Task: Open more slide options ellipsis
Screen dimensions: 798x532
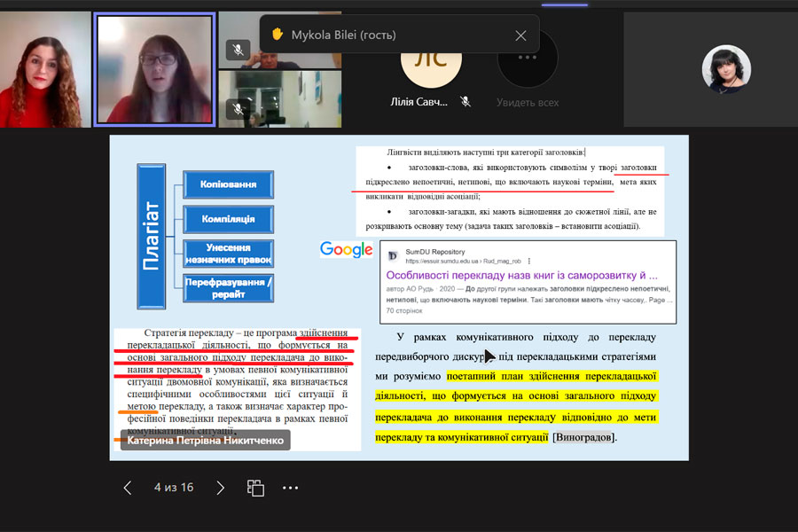Action: pyautogui.click(x=290, y=488)
